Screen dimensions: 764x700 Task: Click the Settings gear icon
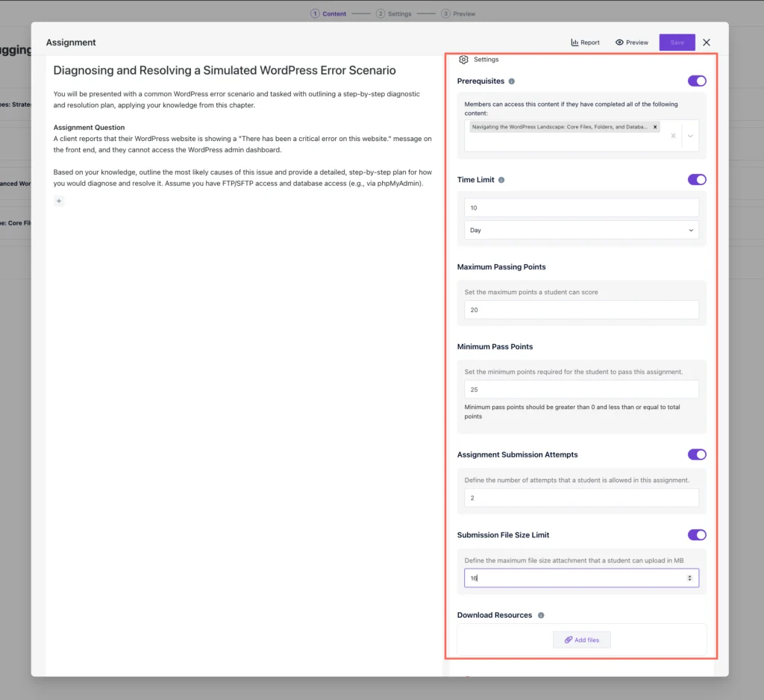click(x=463, y=60)
